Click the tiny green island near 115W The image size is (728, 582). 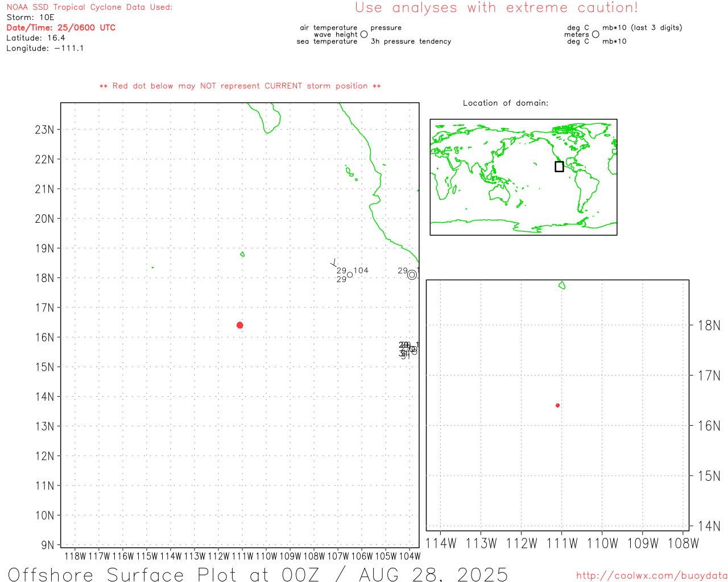[x=152, y=267]
